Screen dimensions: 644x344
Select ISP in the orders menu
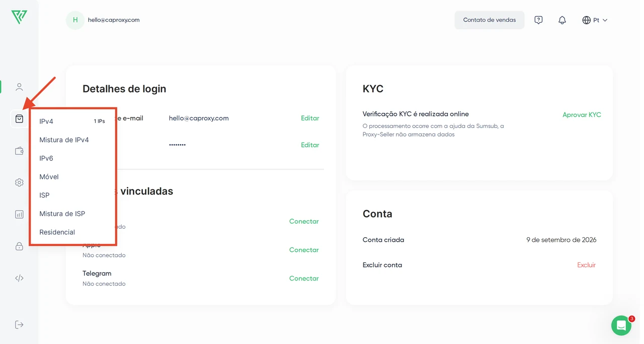44,195
